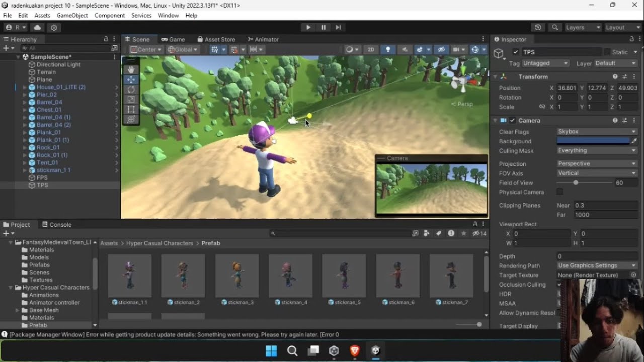644x362 pixels.
Task: Open Layout dropdown
Action: pos(622,28)
